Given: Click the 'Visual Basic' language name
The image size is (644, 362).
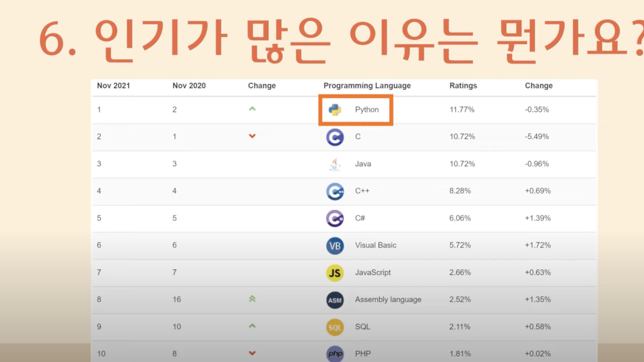Looking at the screenshot, I should tap(376, 245).
